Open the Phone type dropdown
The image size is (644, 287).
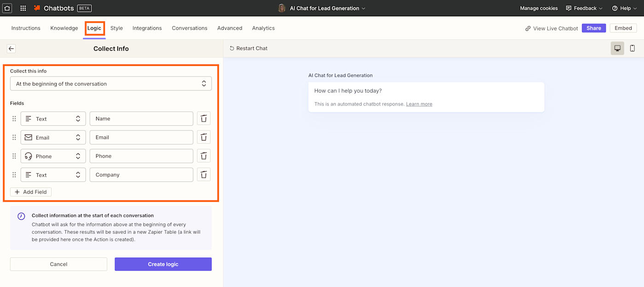point(53,156)
